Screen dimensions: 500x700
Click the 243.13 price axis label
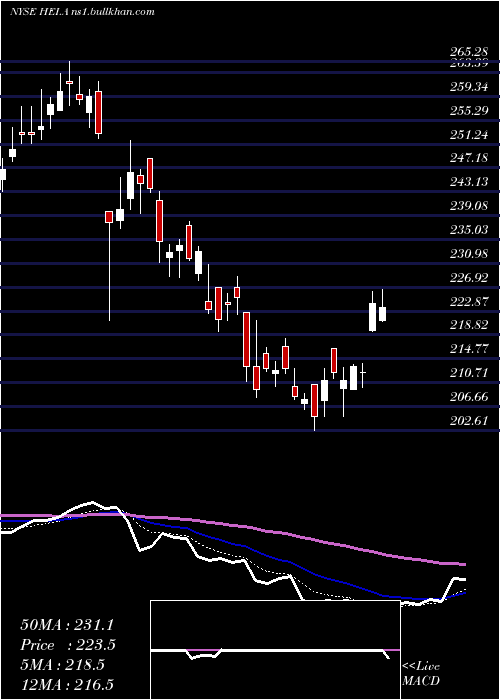469,182
